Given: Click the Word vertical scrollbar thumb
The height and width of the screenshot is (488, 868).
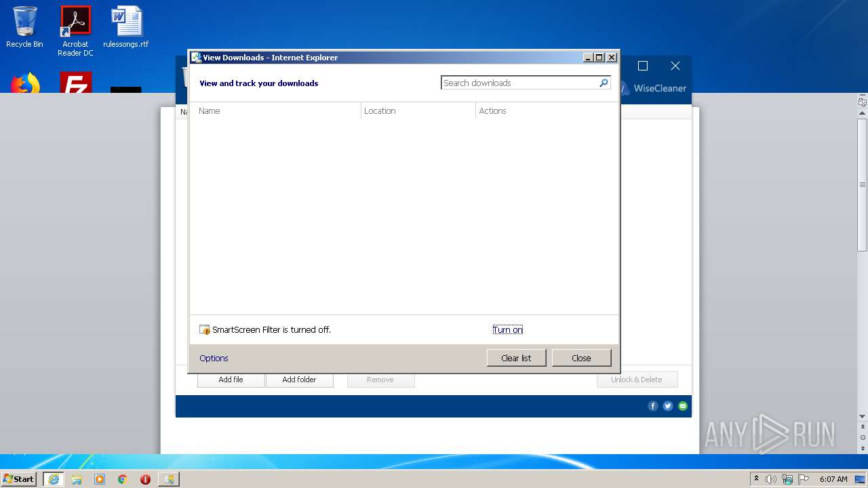Looking at the screenshot, I should coord(863,184).
